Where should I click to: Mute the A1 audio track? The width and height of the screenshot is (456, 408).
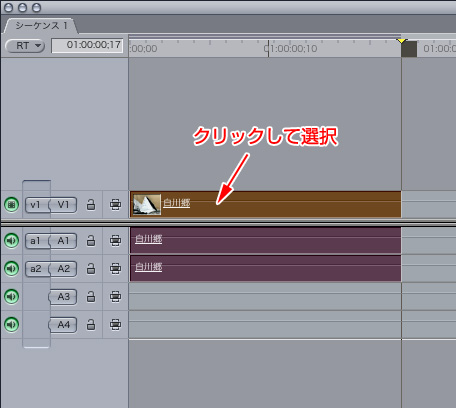coord(11,240)
